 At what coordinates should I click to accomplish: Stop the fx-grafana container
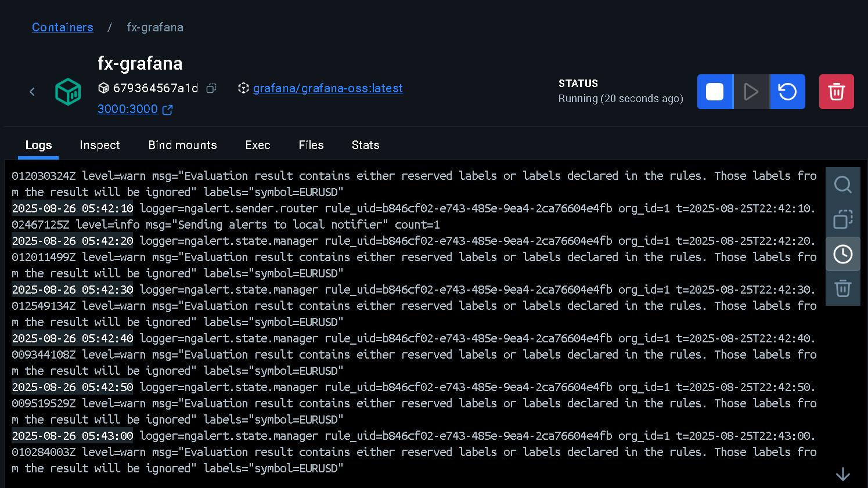click(715, 92)
